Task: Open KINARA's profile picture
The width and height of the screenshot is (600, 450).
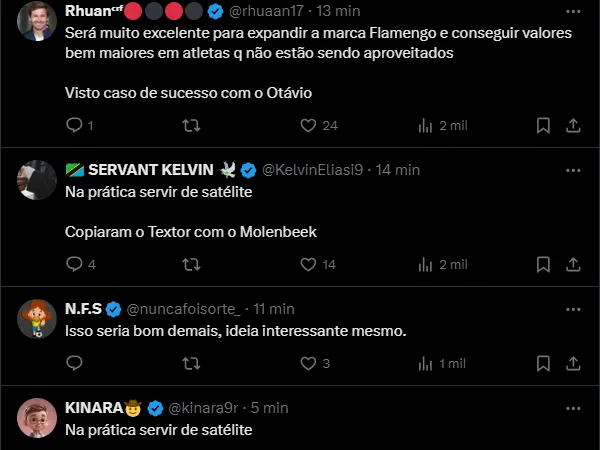Action: 37,417
